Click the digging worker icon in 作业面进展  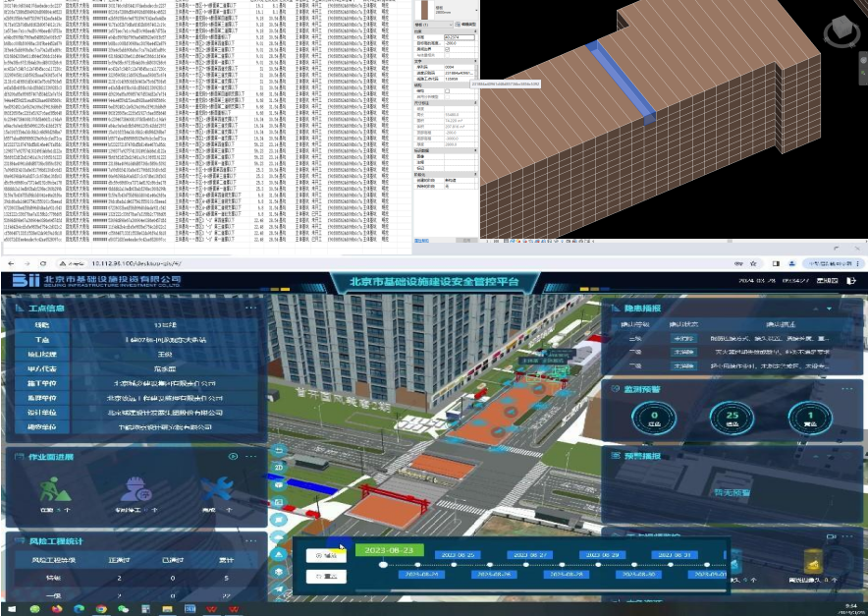click(54, 489)
